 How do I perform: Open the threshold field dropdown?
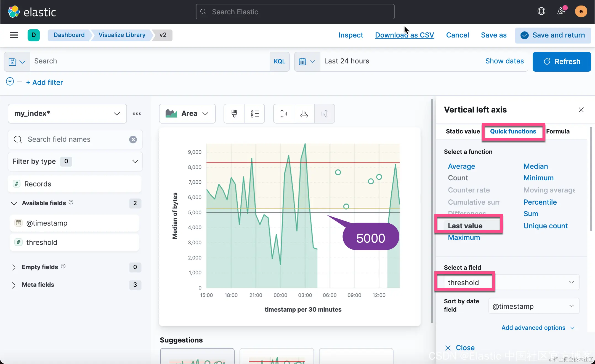[x=511, y=282]
